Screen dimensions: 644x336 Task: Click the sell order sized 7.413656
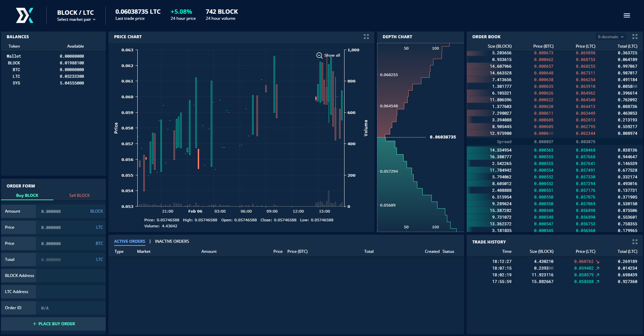pos(555,80)
